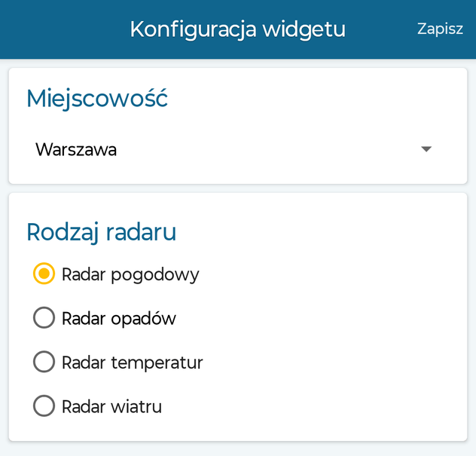Click the Radar opadów text label
Screen dimensions: 476x456
119,319
